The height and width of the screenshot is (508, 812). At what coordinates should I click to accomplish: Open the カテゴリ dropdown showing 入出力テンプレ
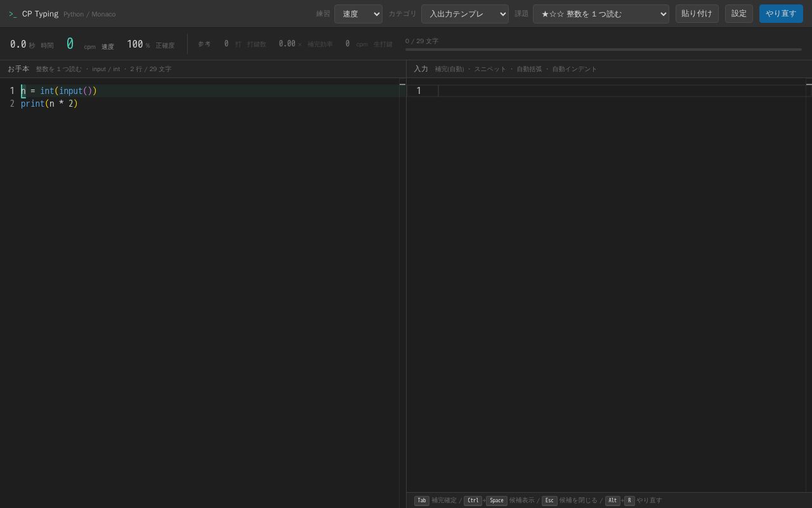465,14
